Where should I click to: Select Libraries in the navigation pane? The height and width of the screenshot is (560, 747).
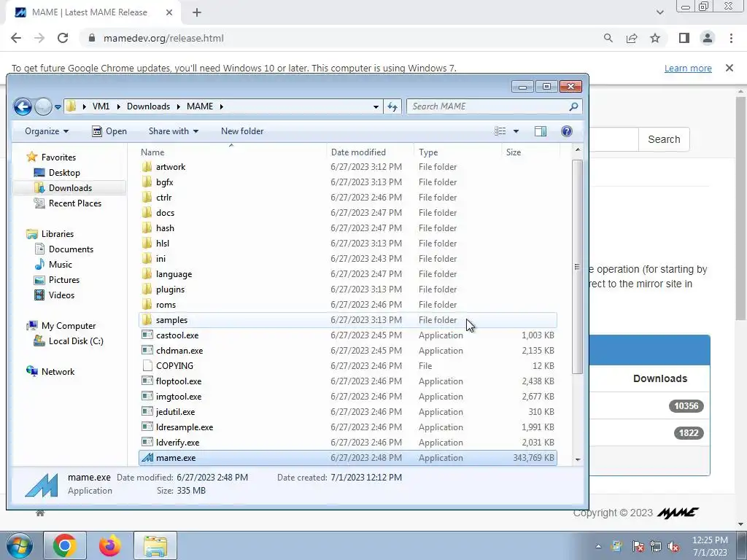[50, 234]
